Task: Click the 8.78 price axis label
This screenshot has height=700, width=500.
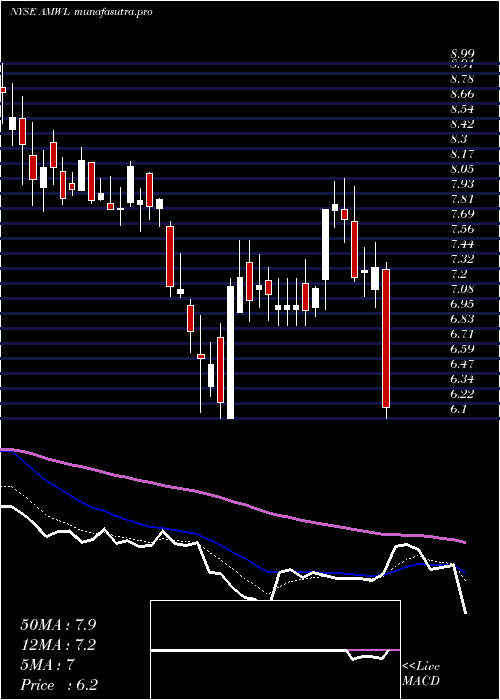Action: (x=462, y=79)
